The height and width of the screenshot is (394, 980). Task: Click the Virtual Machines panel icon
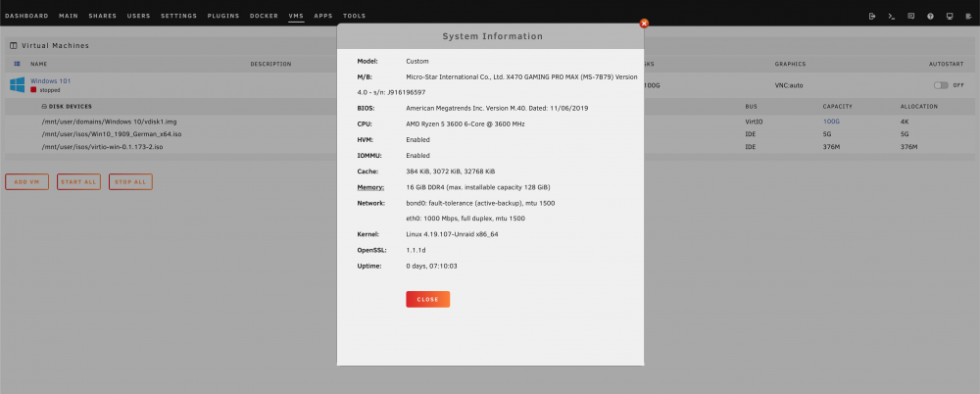[13, 46]
